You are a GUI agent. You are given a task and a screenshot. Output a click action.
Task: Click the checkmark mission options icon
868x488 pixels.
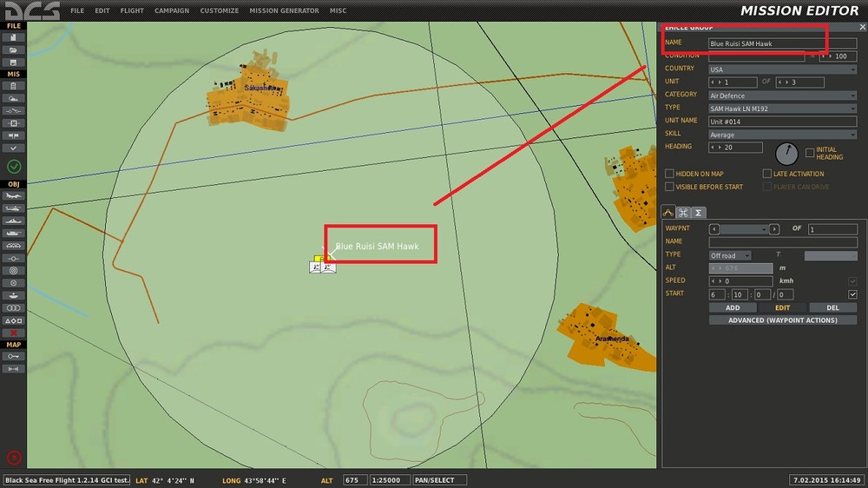click(x=13, y=148)
